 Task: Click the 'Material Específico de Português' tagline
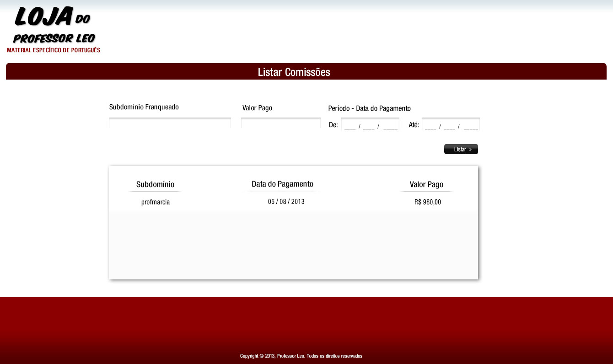coord(54,50)
